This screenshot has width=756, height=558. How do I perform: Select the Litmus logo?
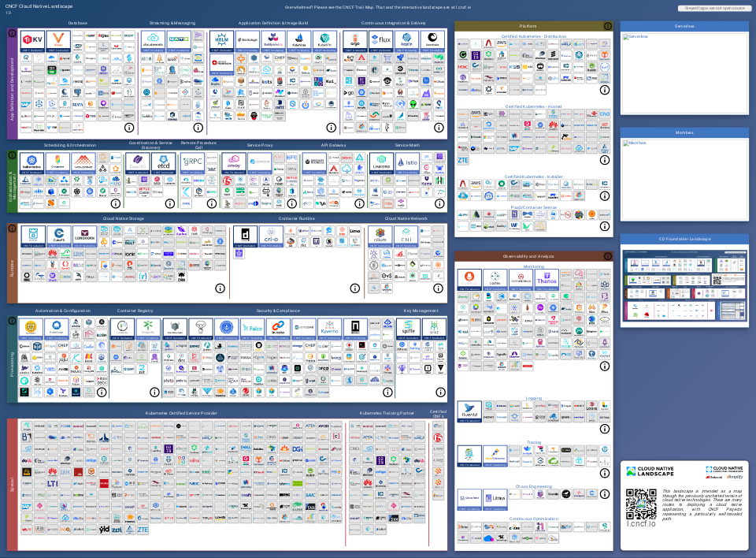[495, 500]
